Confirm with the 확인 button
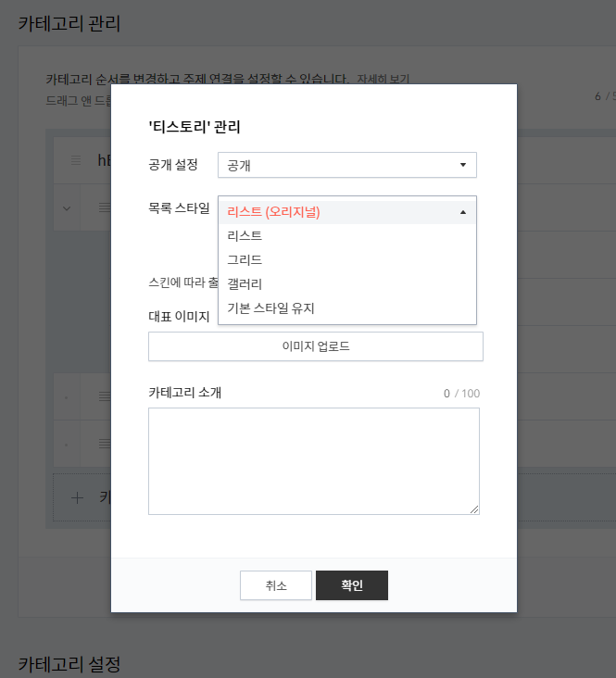This screenshot has width=616, height=678. click(x=352, y=585)
